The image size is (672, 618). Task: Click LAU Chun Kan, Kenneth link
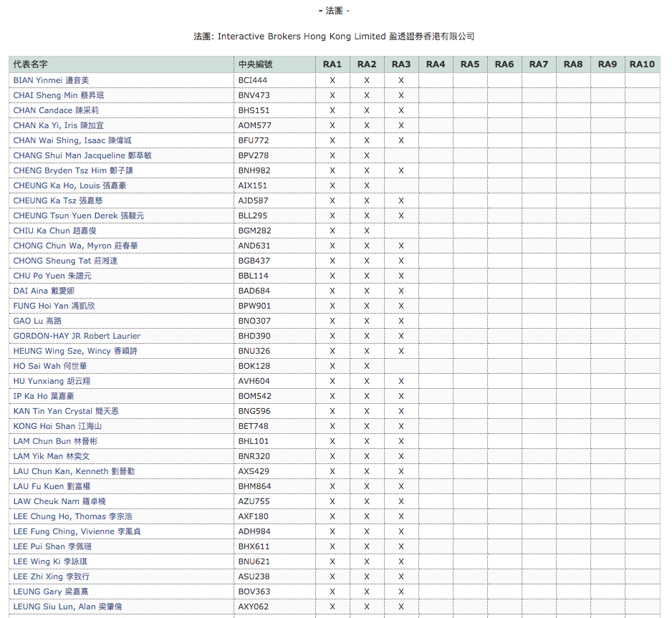coord(74,470)
